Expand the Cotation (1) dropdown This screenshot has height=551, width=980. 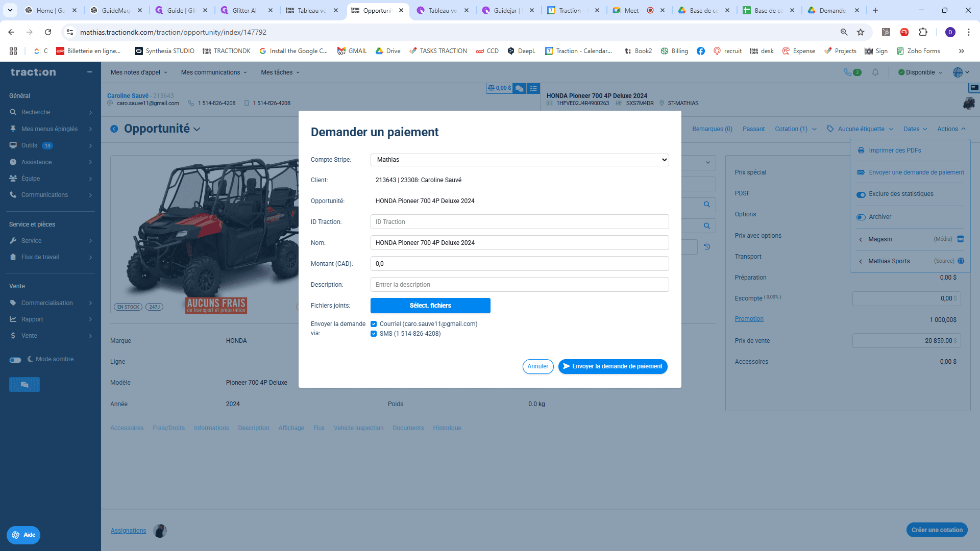click(796, 129)
